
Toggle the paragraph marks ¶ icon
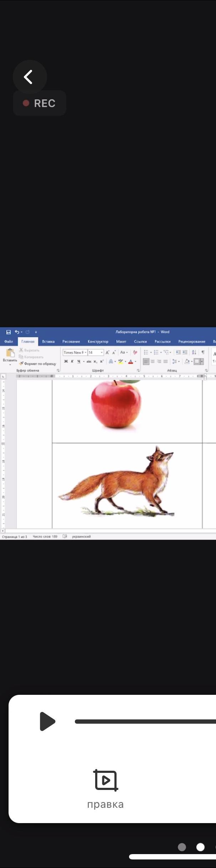tap(202, 352)
